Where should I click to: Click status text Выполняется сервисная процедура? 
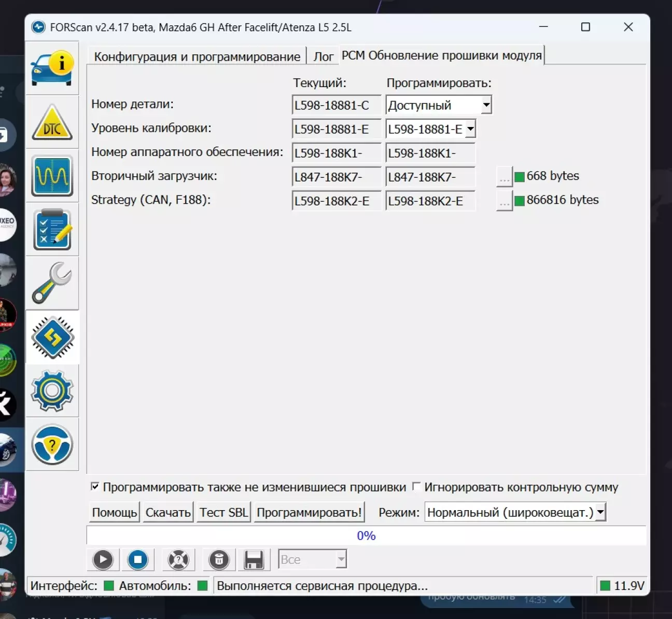click(322, 586)
